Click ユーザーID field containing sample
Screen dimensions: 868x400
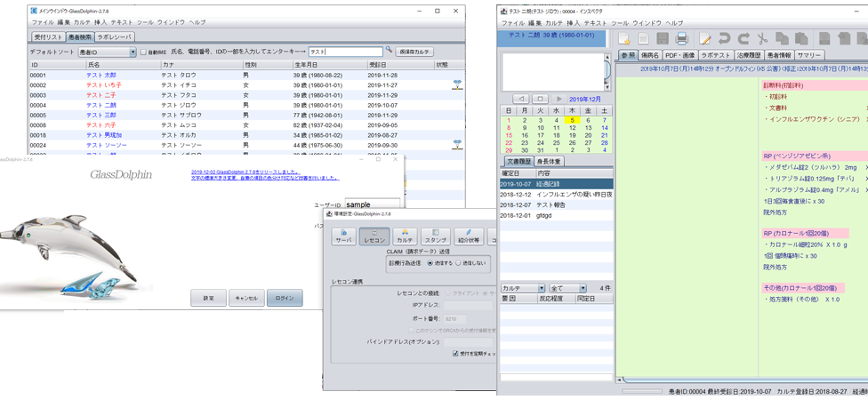[x=372, y=204]
